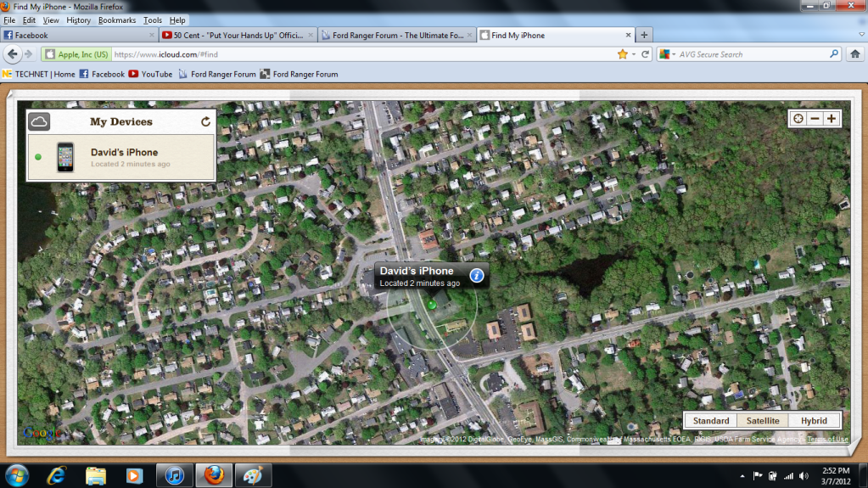Open the History menu
This screenshot has height=488, width=868.
pos(78,20)
